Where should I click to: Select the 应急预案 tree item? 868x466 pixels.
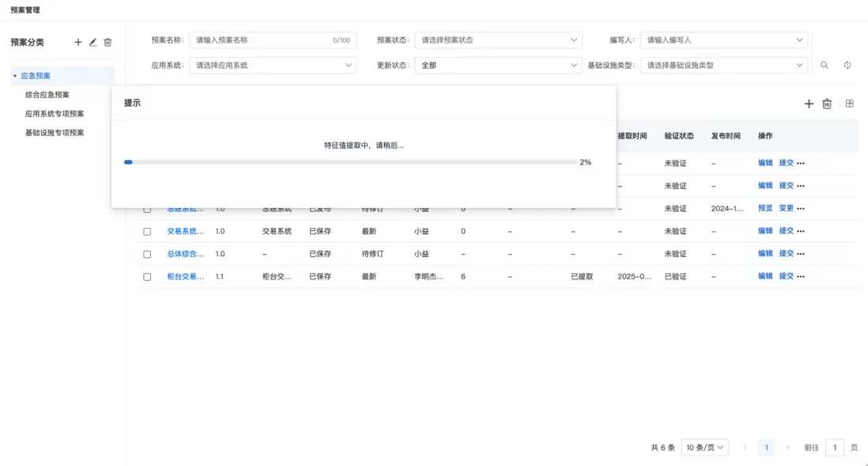tap(36, 76)
